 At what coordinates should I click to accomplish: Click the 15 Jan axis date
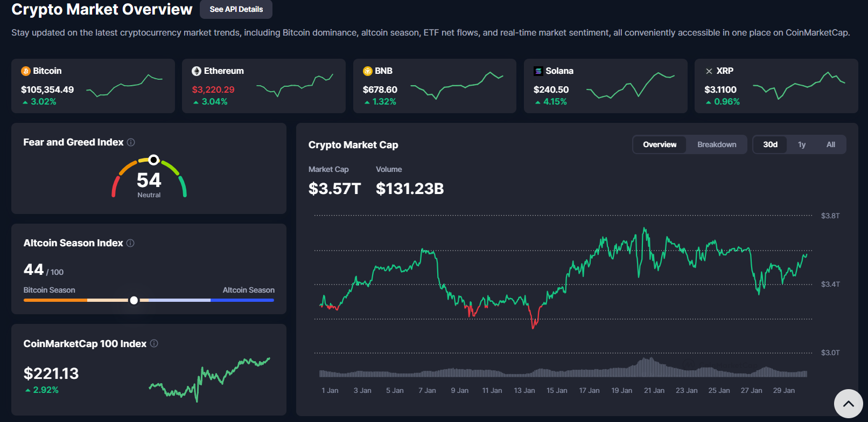click(x=557, y=391)
